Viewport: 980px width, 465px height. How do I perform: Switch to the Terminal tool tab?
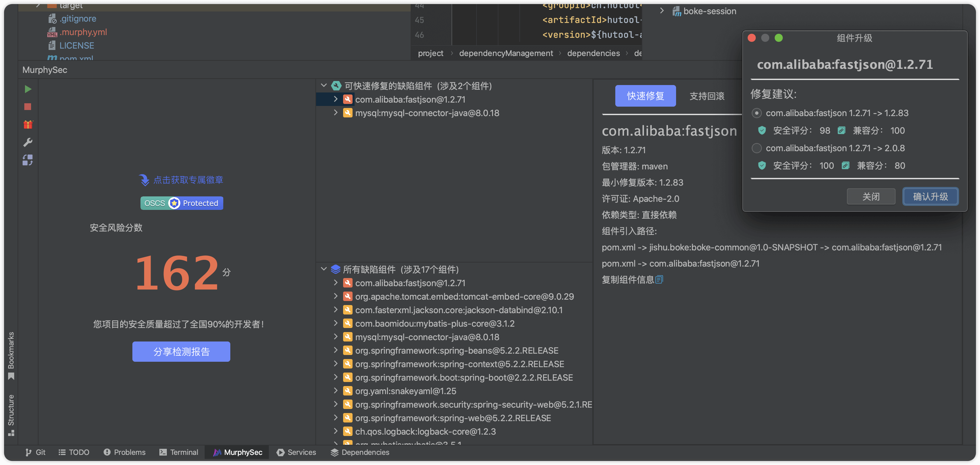point(179,452)
